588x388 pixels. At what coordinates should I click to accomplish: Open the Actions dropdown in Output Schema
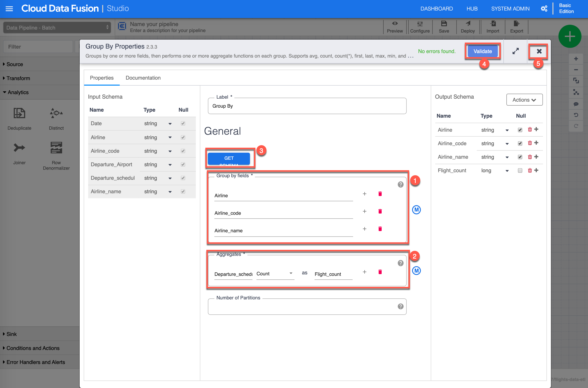tap(524, 100)
